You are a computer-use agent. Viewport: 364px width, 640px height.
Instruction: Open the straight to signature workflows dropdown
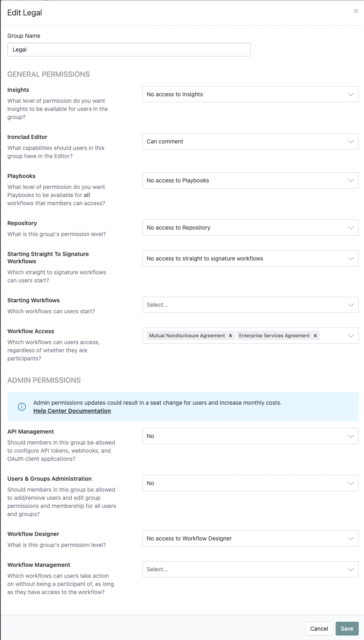pos(250,258)
